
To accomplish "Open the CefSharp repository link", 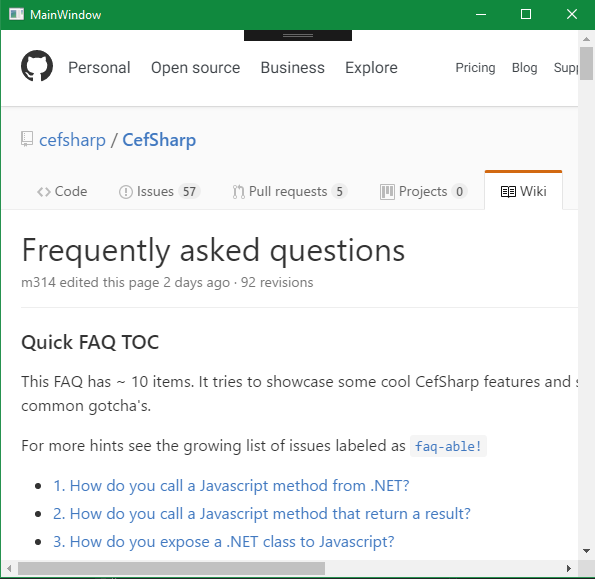I will pyautogui.click(x=159, y=140).
